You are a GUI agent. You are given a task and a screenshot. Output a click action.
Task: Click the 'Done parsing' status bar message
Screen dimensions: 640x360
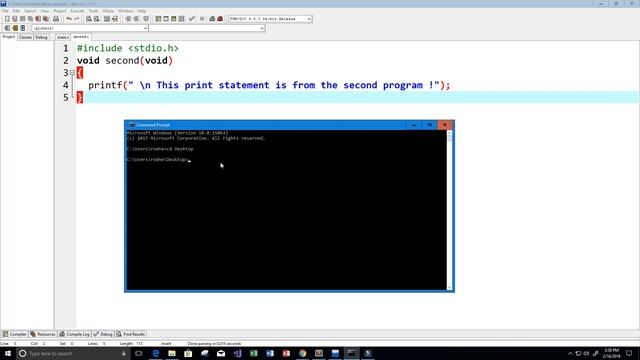tap(214, 344)
